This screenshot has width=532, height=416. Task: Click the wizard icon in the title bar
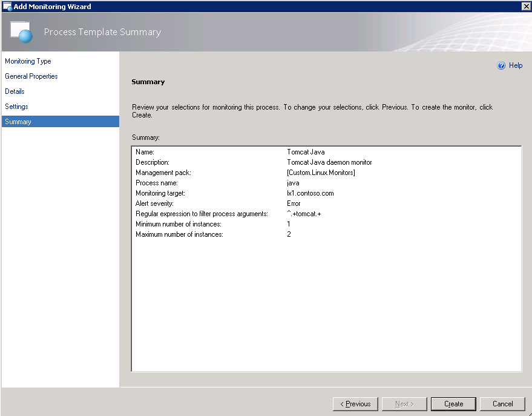coord(7,6)
